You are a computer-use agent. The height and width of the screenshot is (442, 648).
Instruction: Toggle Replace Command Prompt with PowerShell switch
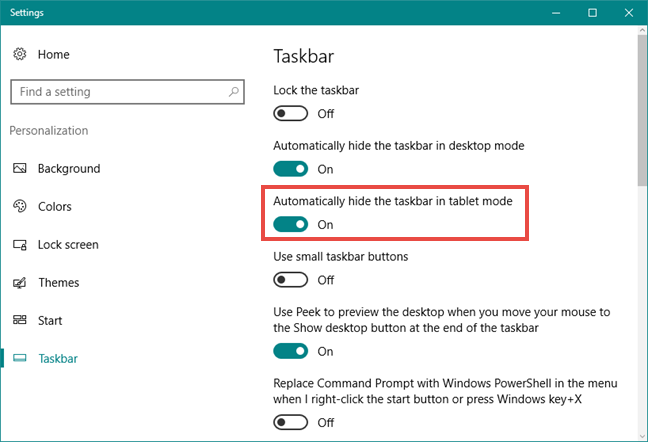291,422
